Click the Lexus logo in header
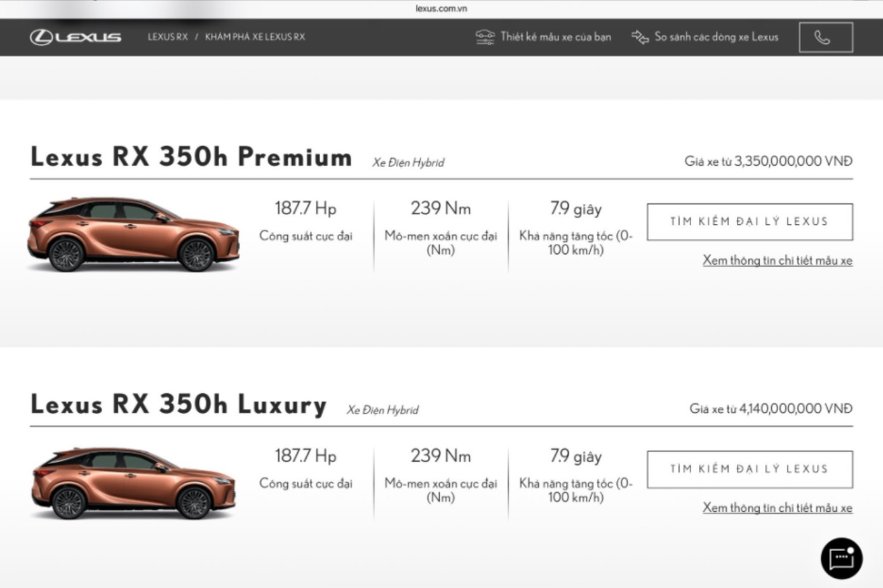 pyautogui.click(x=75, y=37)
